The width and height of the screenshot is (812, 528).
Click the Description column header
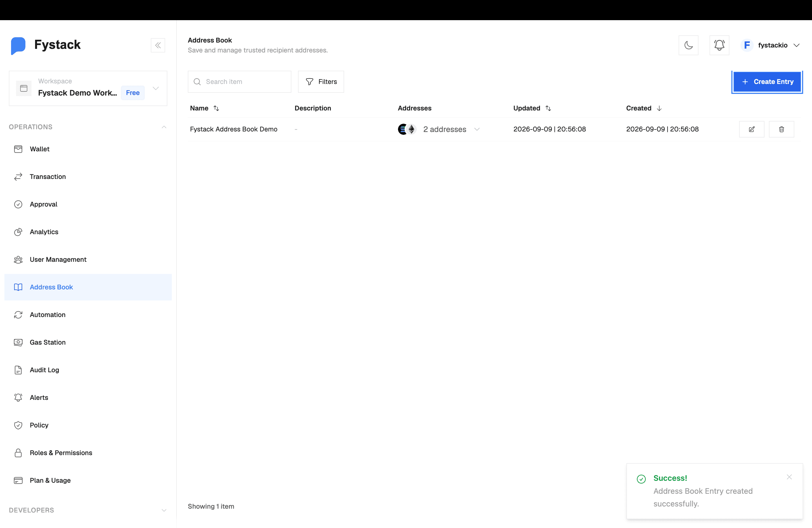click(x=313, y=108)
